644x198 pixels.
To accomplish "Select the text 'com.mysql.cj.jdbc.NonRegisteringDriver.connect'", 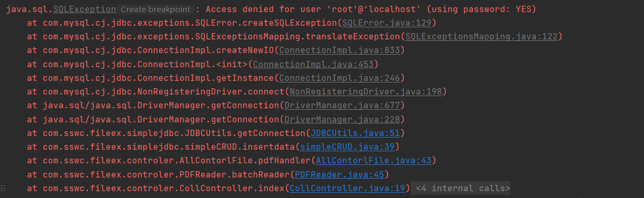I will tap(163, 91).
